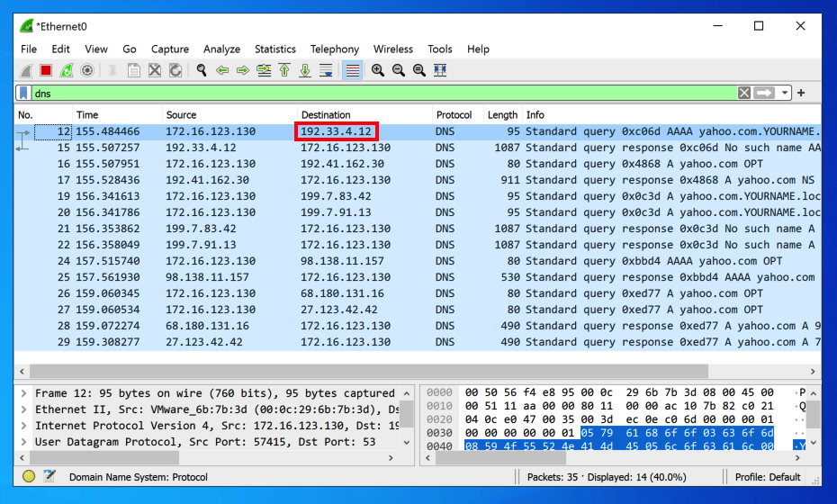The height and width of the screenshot is (504, 837).
Task: Close this capture file icon
Action: coord(155,70)
